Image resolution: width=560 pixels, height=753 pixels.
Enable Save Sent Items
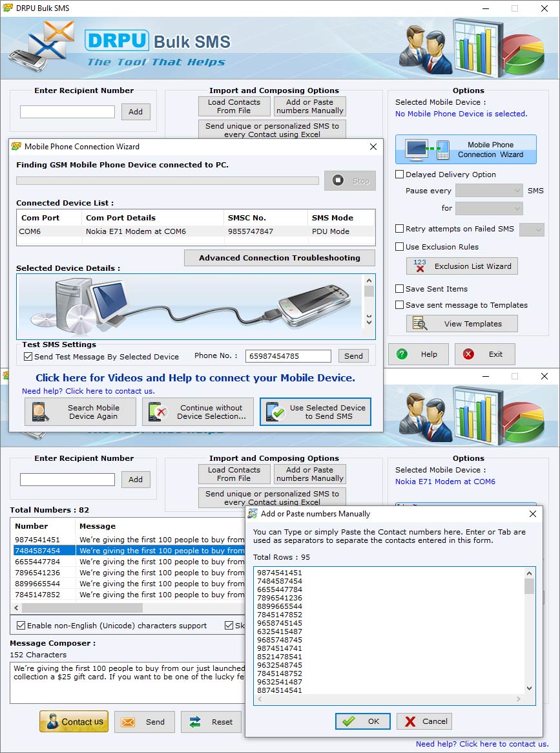399,289
